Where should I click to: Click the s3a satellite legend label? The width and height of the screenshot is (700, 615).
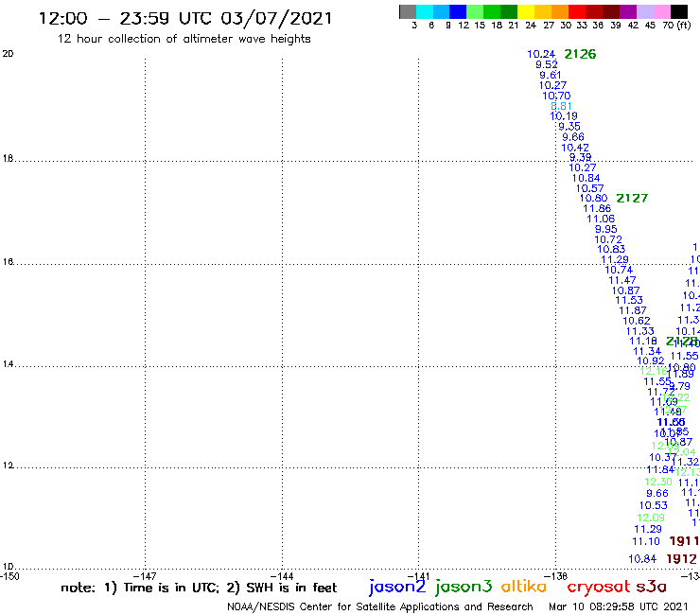click(651, 587)
